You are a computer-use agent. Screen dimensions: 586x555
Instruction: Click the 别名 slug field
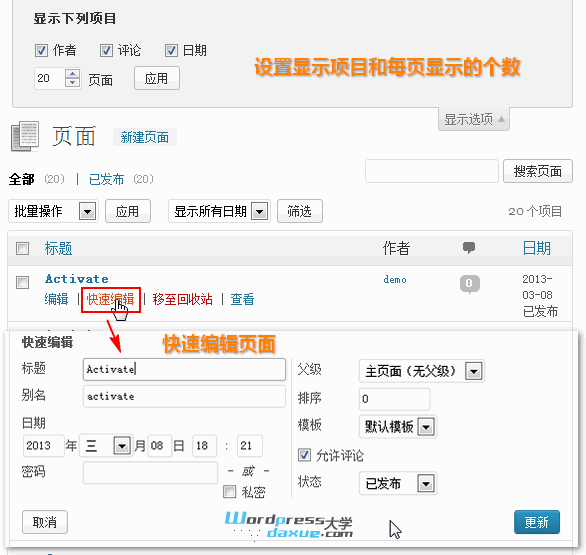(184, 396)
